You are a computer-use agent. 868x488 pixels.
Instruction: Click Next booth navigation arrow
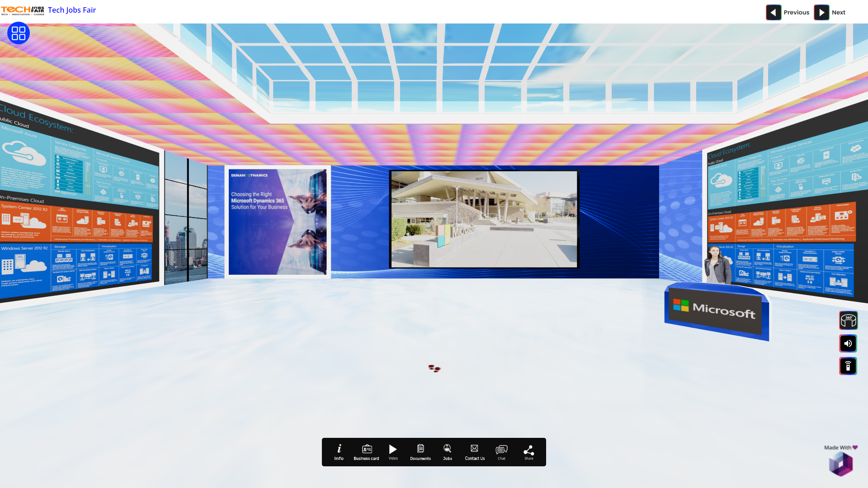pyautogui.click(x=821, y=12)
